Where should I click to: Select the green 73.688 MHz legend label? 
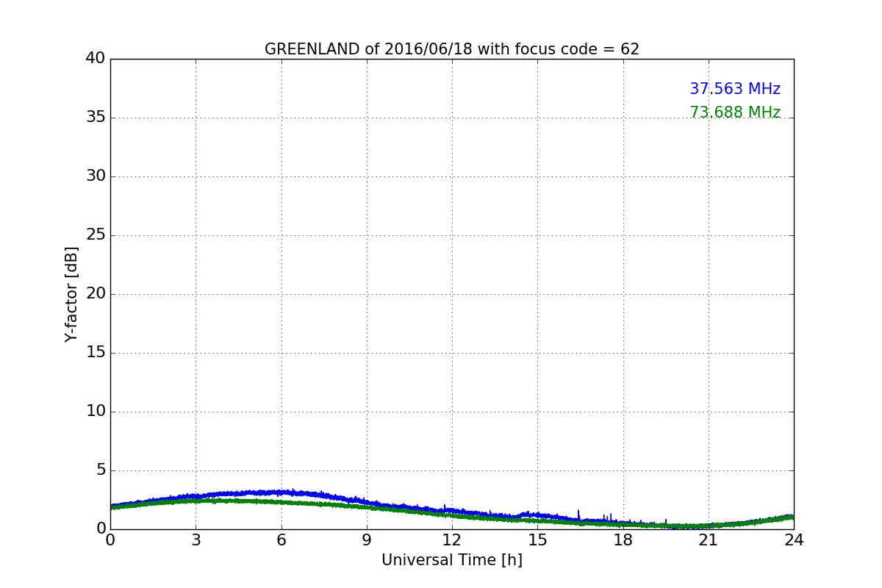pyautogui.click(x=735, y=112)
